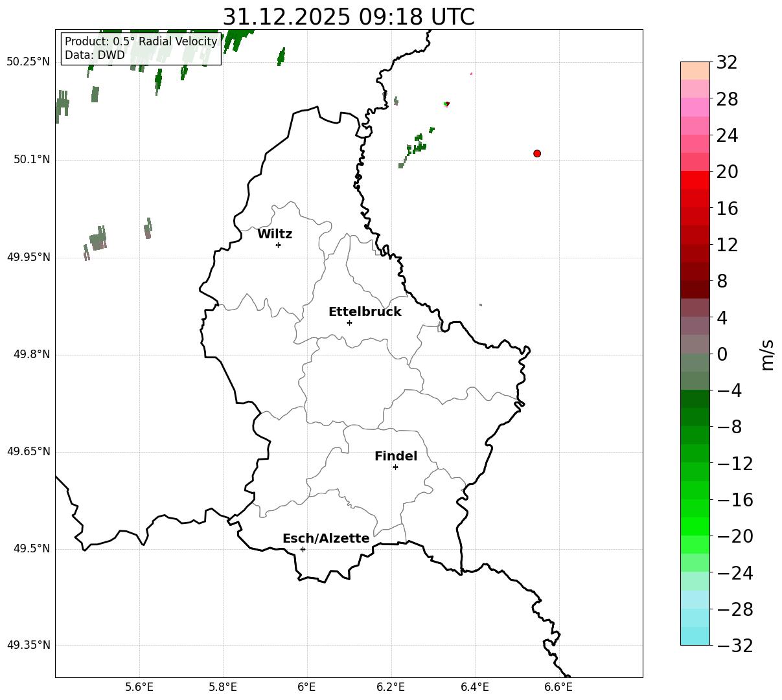Click the colorbar tick label −8

tap(729, 427)
